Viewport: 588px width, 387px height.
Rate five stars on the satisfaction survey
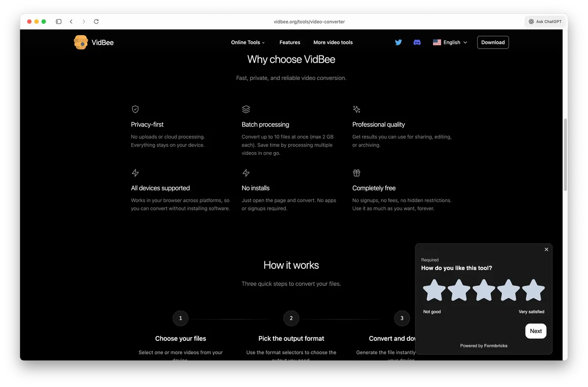point(533,290)
